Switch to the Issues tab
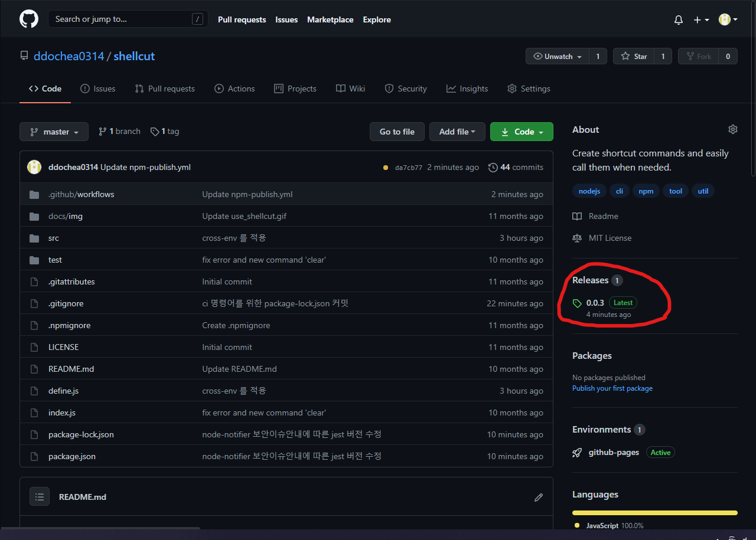The width and height of the screenshot is (756, 540). tap(98, 89)
